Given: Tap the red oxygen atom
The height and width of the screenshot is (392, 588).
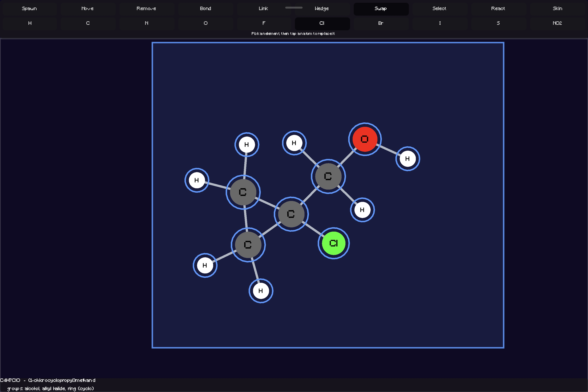Looking at the screenshot, I should pyautogui.click(x=365, y=139).
